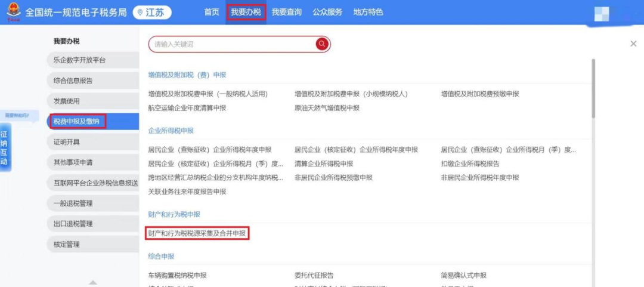
Task: Go to 我要查询 in navigation
Action: coord(286,12)
